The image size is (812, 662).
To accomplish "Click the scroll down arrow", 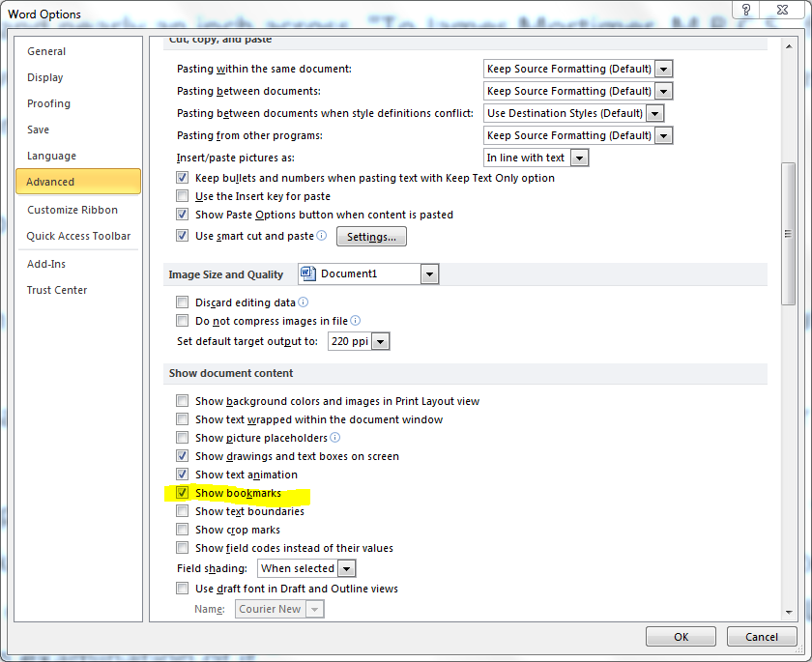I will pyautogui.click(x=788, y=612).
